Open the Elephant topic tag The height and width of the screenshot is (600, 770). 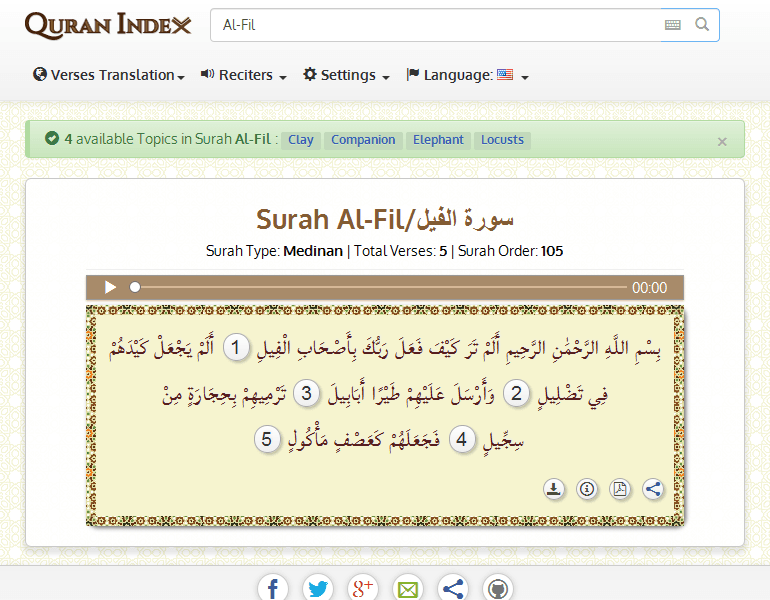coord(438,140)
